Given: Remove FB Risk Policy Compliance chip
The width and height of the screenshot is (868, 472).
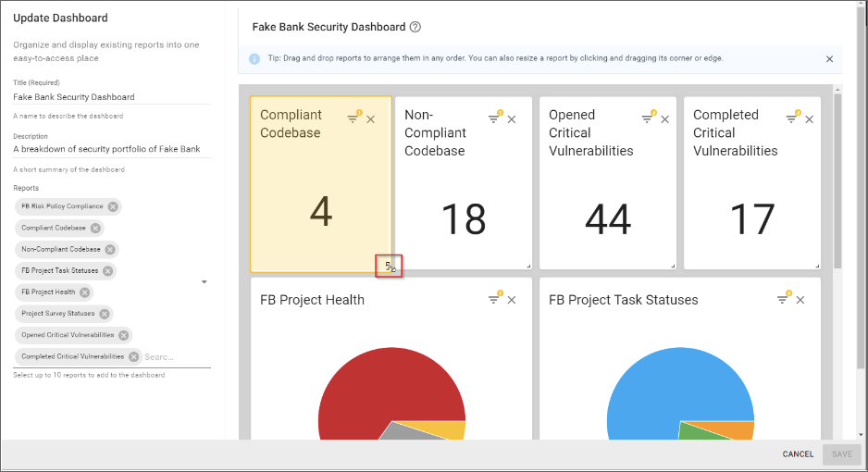Looking at the screenshot, I should coord(113,207).
